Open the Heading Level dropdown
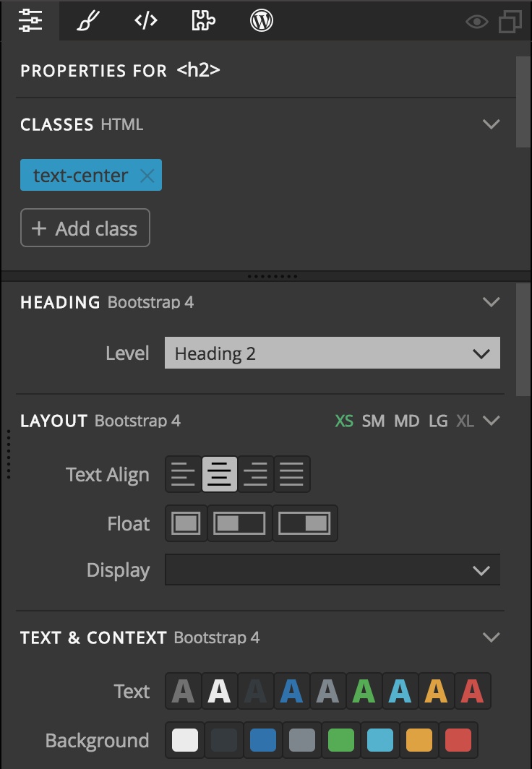Screen dimensions: 532x769 click(332, 353)
